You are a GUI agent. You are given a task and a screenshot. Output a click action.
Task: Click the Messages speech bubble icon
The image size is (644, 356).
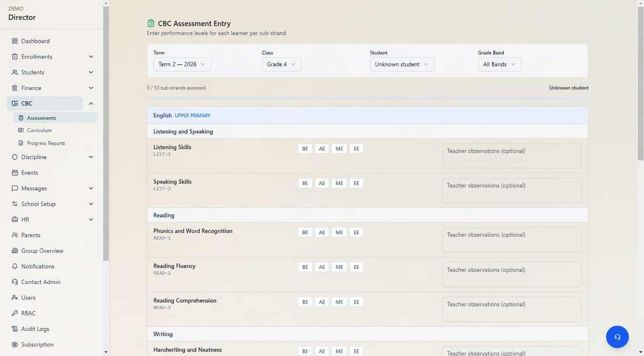click(x=15, y=188)
